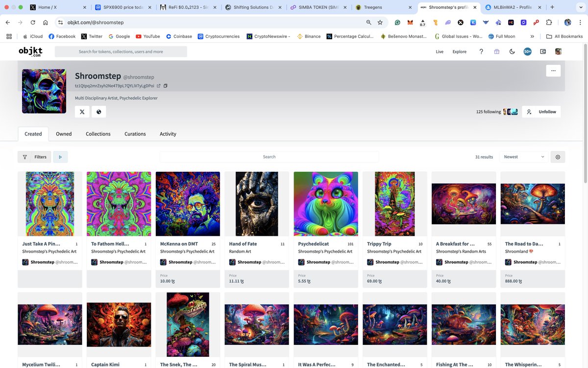Open the 125 following list
Image resolution: width=588 pixels, height=368 pixels.
point(489,112)
